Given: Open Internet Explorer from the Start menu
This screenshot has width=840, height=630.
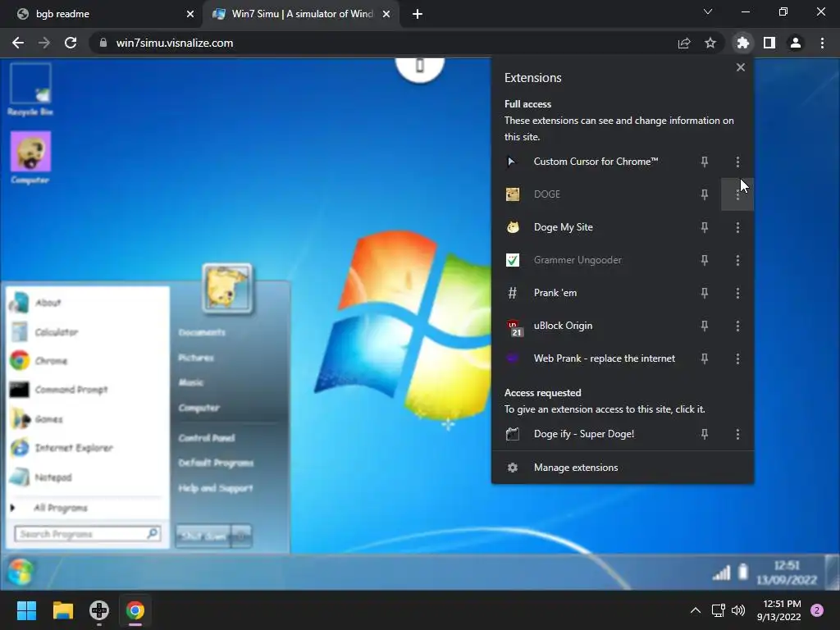Looking at the screenshot, I should coord(87,448).
